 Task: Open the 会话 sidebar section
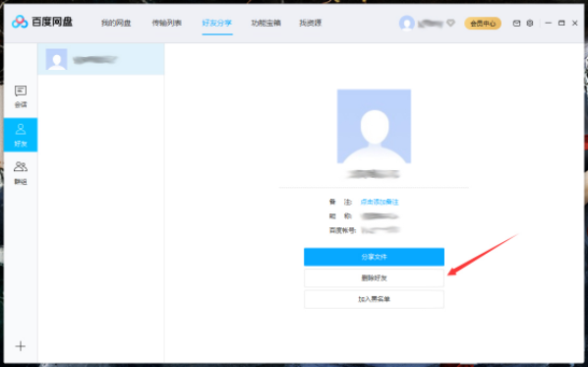pos(21,96)
